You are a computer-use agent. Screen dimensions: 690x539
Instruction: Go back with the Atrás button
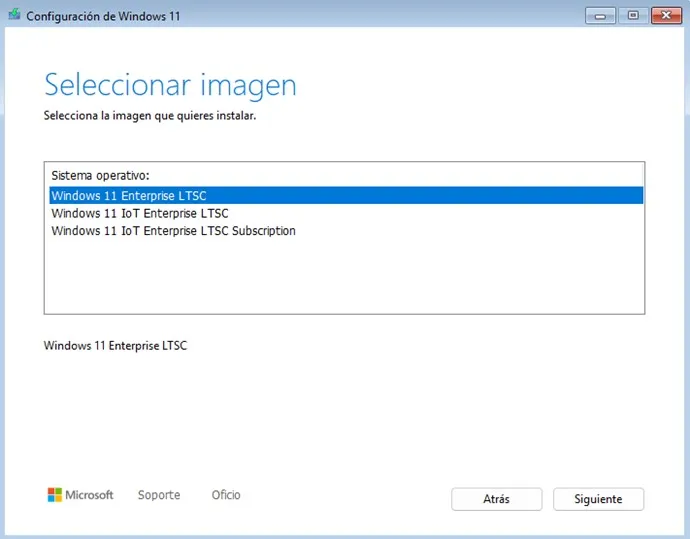point(496,499)
